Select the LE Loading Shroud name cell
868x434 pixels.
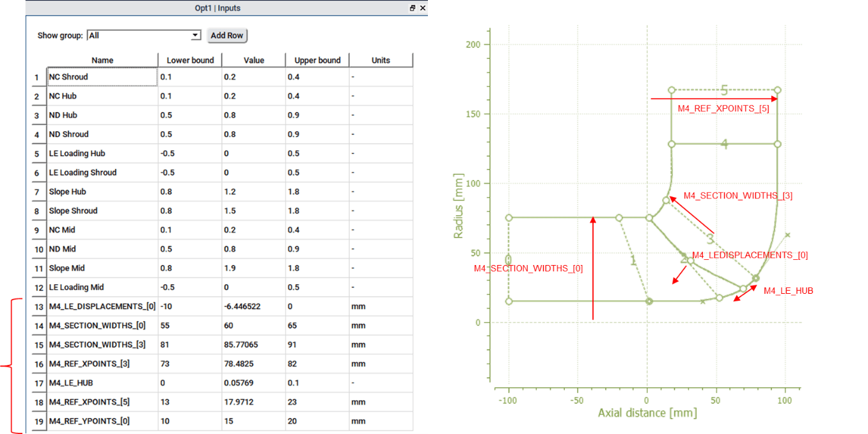(102, 172)
